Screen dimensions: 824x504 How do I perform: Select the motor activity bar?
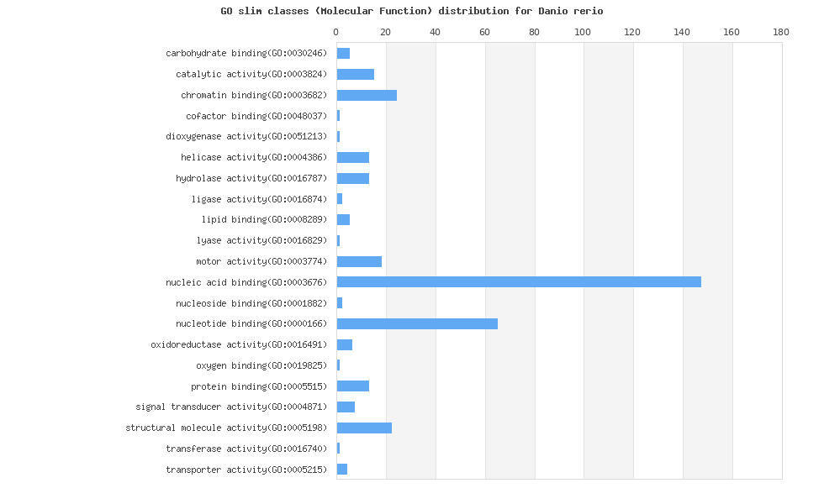[x=359, y=261]
